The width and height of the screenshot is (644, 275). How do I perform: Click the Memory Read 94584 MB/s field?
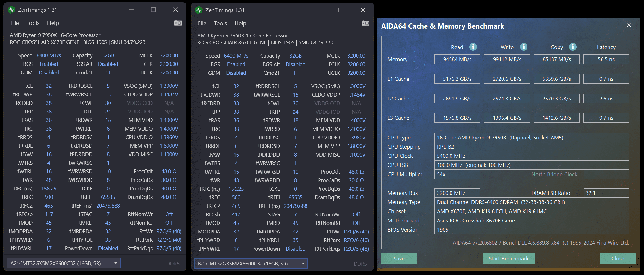(457, 59)
